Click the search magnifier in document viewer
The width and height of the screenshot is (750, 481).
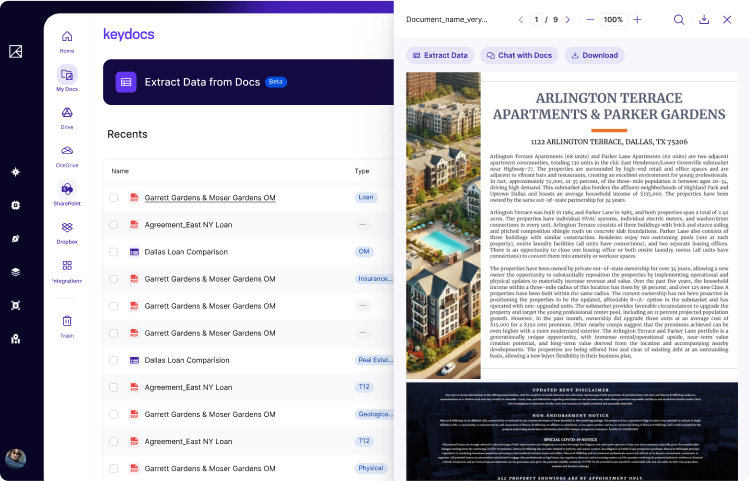coord(679,19)
